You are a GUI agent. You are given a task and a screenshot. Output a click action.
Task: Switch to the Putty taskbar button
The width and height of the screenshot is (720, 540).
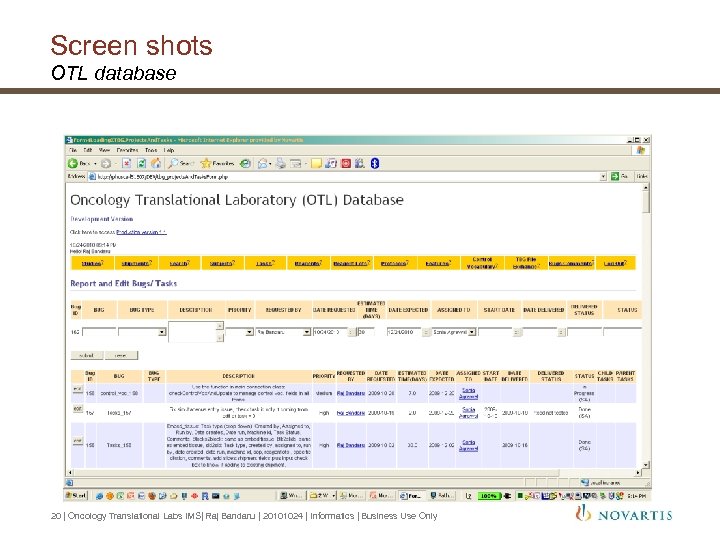tap(442, 496)
